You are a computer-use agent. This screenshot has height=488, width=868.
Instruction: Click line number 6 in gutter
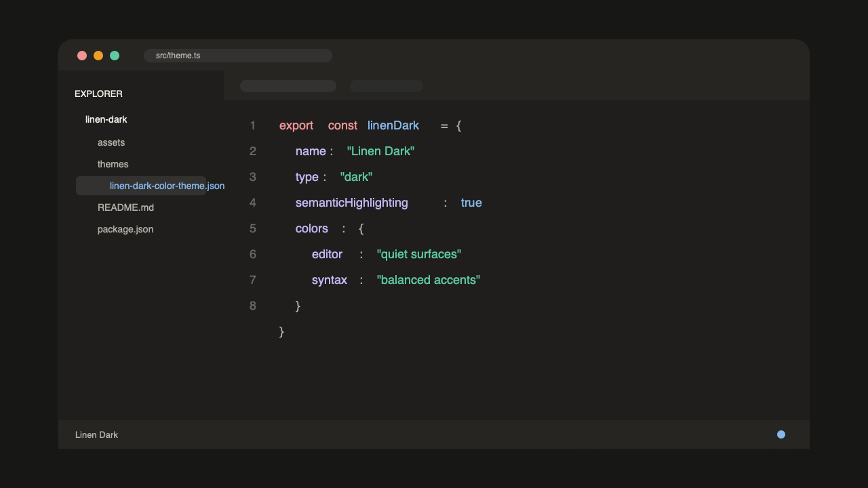point(253,254)
